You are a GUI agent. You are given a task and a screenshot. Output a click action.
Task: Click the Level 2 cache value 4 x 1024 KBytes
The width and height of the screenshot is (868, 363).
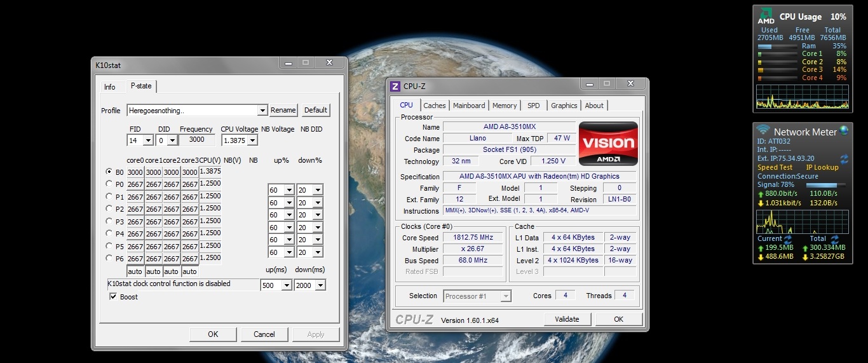pos(574,261)
